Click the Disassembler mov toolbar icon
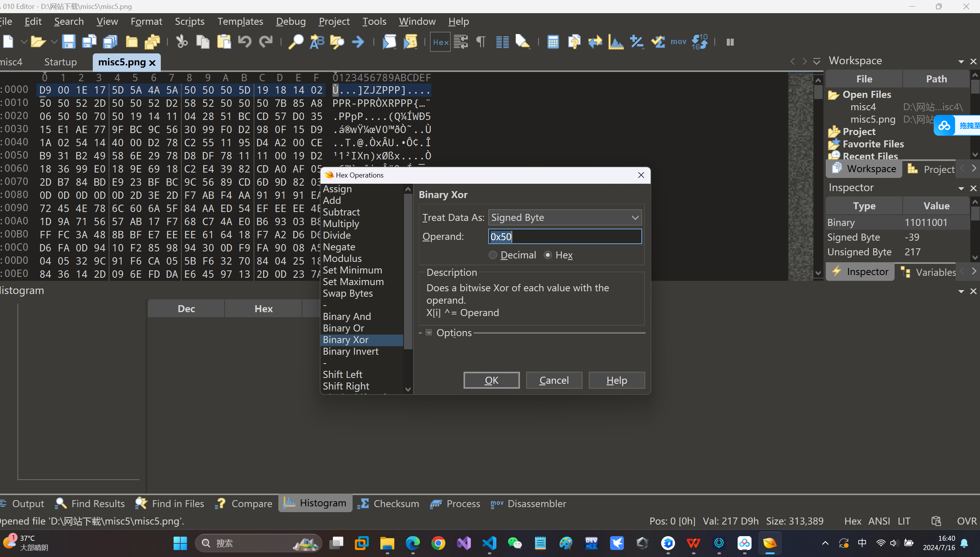Screen dimensions: 980x557 click(x=678, y=42)
